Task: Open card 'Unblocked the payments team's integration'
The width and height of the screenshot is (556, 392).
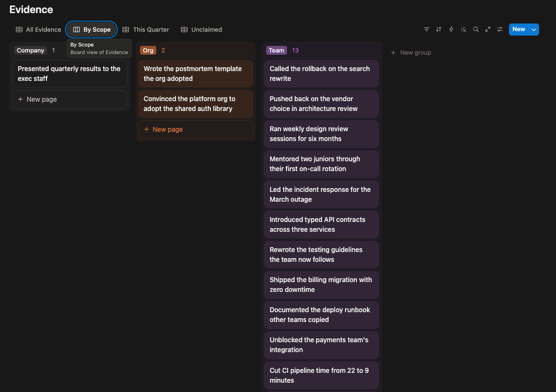Action: click(x=321, y=345)
